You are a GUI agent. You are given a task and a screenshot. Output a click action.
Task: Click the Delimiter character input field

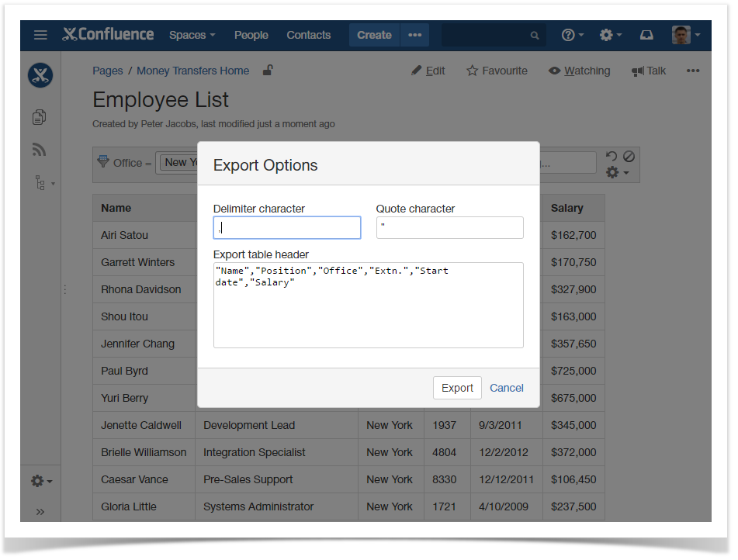point(286,227)
